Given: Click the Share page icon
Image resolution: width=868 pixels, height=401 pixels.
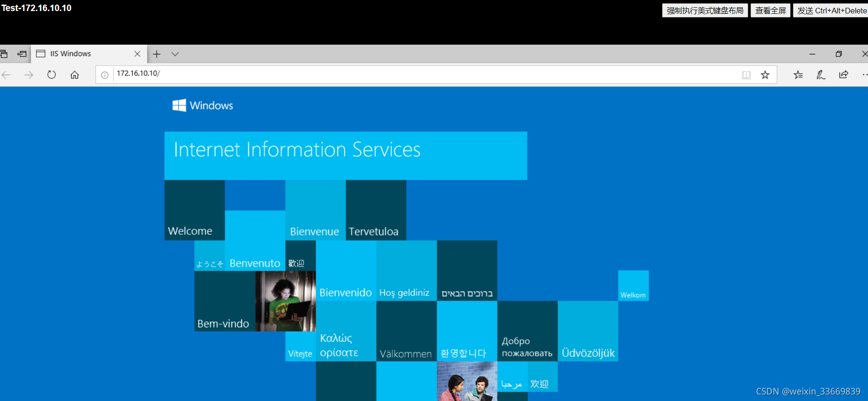Looking at the screenshot, I should 844,75.
